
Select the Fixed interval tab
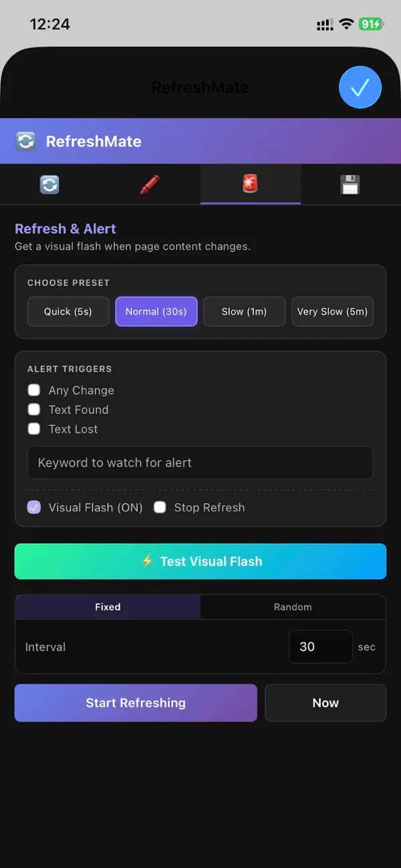pos(107,607)
